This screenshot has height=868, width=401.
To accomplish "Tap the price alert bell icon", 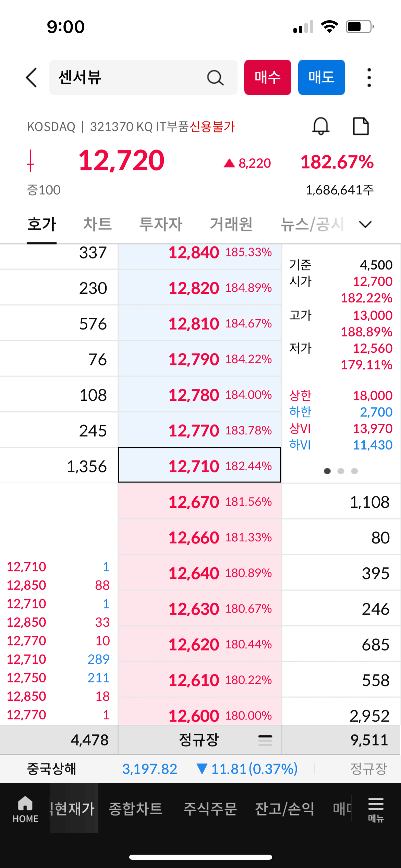I will [x=321, y=126].
